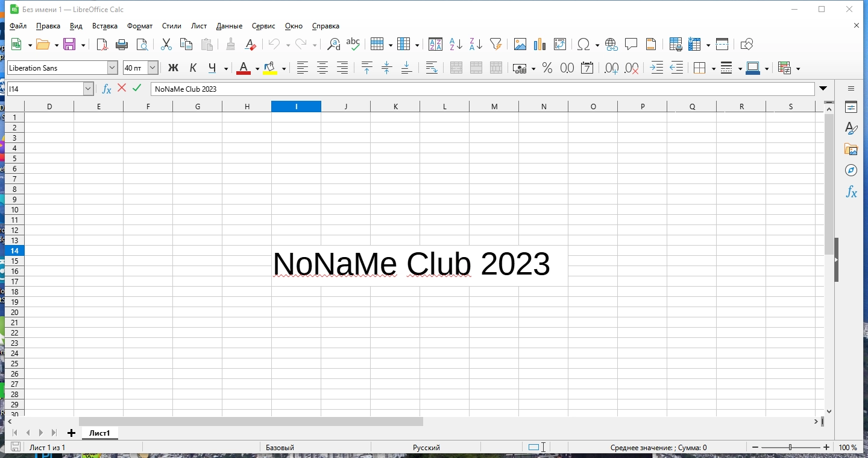The width and height of the screenshot is (868, 458).
Task: Export the sheet directly as PDF
Action: 102,44
